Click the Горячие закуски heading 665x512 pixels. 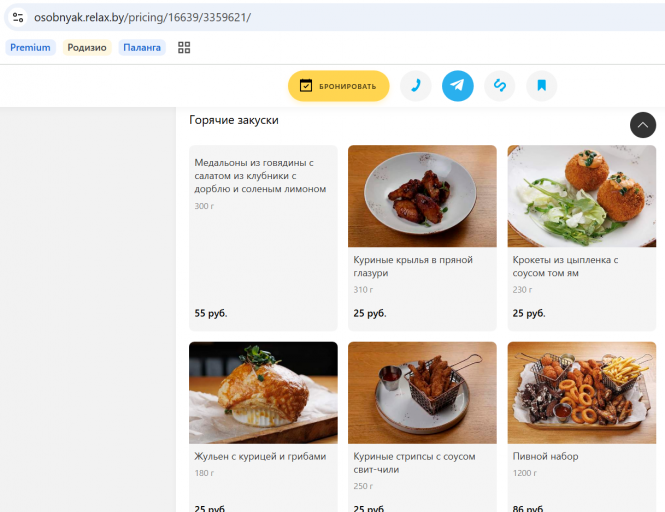click(234, 120)
